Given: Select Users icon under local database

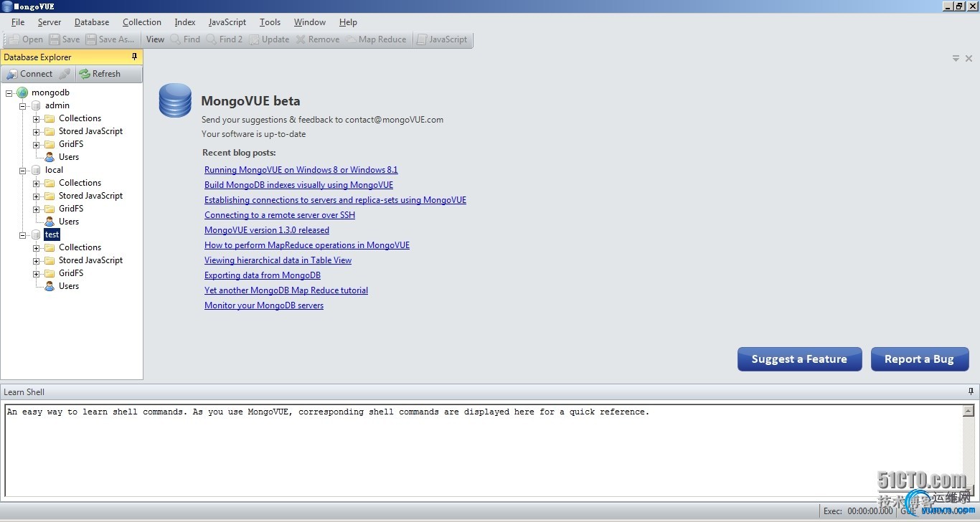Looking at the screenshot, I should pos(50,222).
